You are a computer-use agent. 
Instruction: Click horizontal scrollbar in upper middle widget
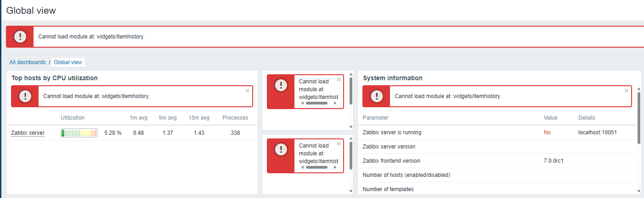[316, 103]
